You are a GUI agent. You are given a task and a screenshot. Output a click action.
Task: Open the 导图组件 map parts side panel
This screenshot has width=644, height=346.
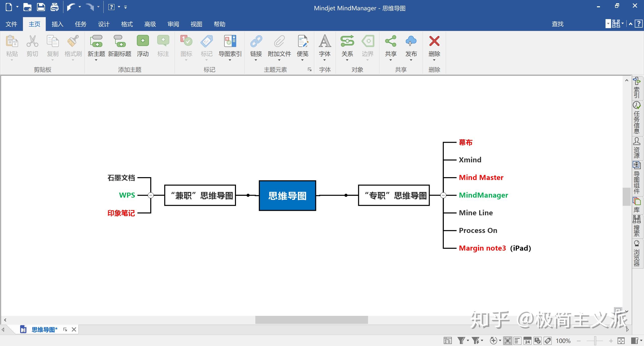click(x=637, y=178)
